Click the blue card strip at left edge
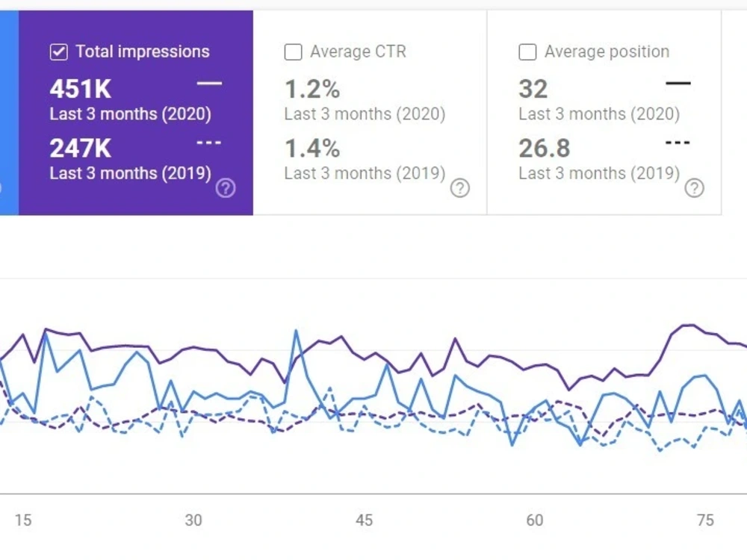 tap(9, 113)
